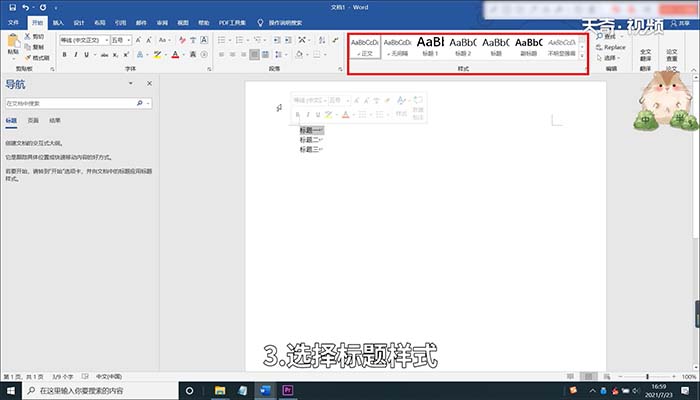Toggle distributed alignment button
The image size is (700, 400).
point(265,54)
